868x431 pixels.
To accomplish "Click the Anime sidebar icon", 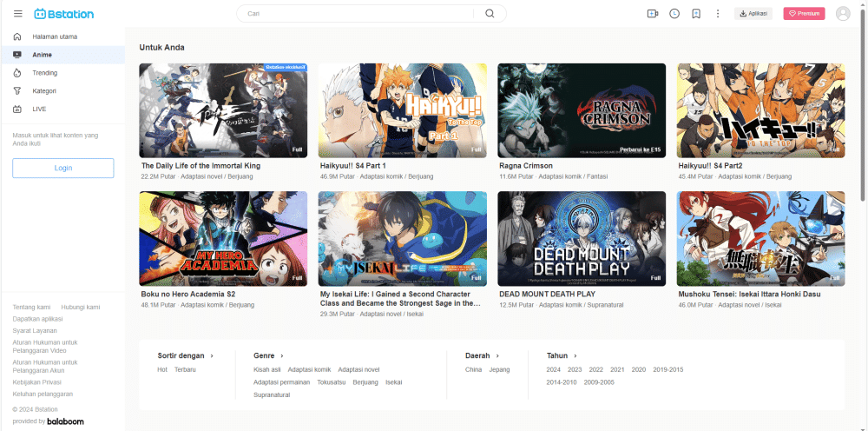I will [x=17, y=55].
